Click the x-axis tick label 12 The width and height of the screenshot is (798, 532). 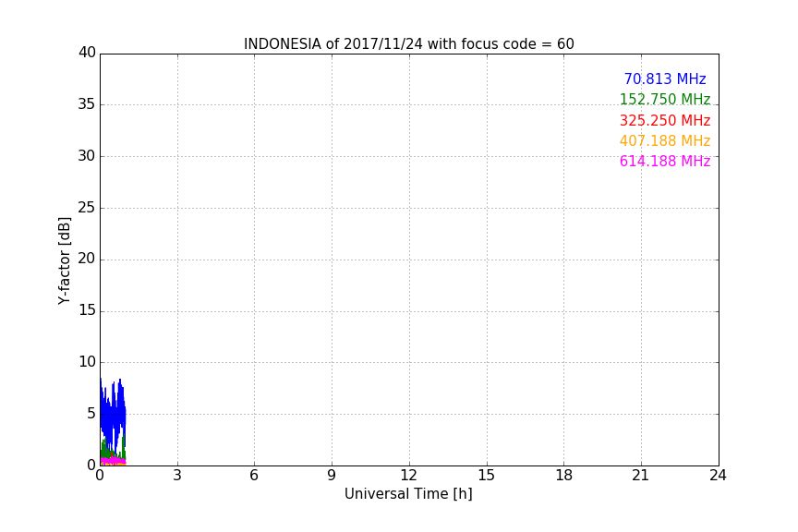point(408,476)
